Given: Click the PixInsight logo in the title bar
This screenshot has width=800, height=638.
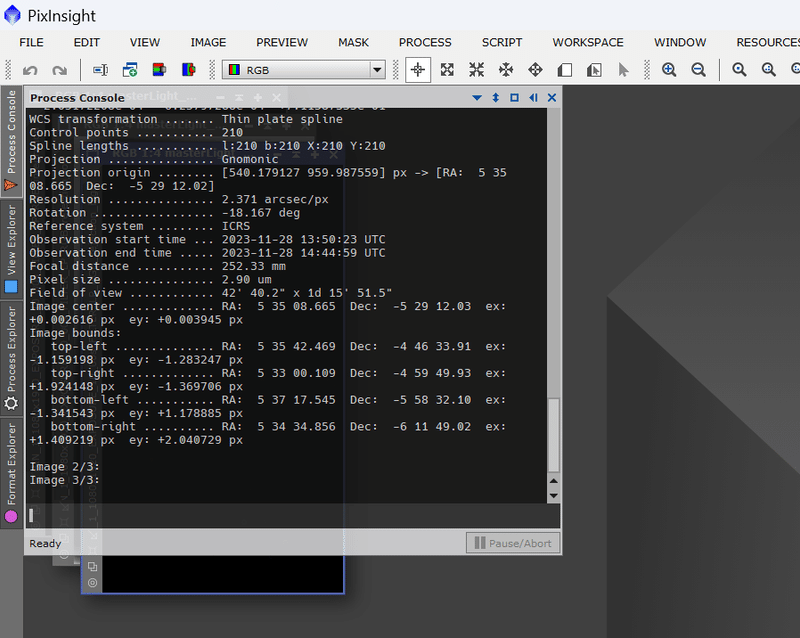Looking at the screenshot, I should pyautogui.click(x=12, y=15).
